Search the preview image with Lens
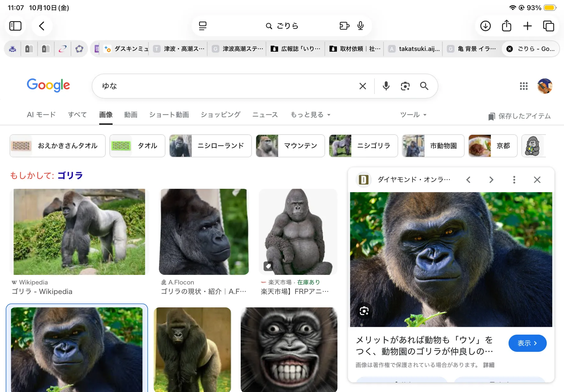This screenshot has height=392, width=564. click(364, 311)
